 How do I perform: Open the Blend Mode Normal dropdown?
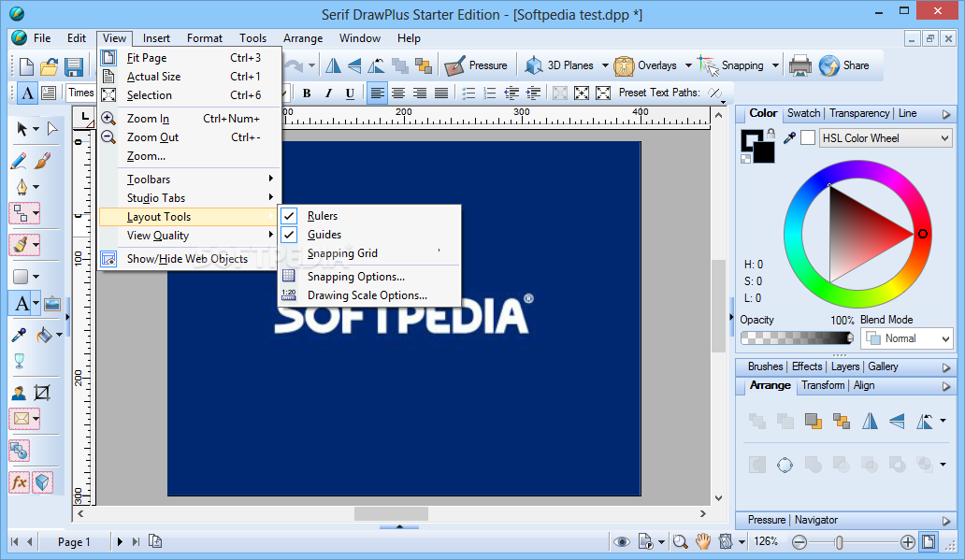click(906, 337)
